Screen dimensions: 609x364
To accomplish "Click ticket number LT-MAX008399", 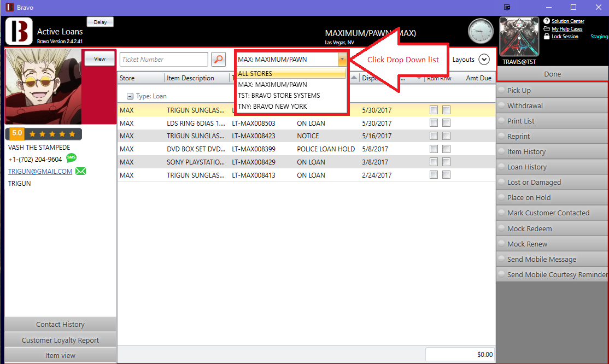I will click(254, 149).
